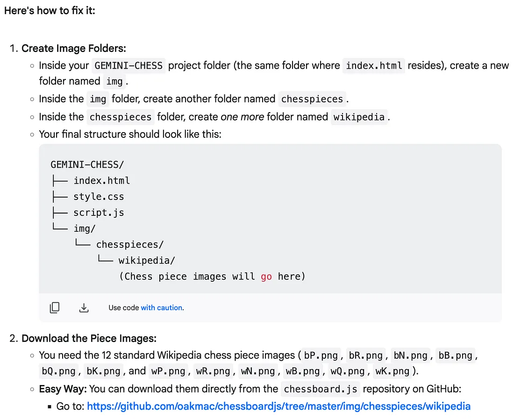This screenshot has height=420, width=514.
Task: Click the bQ.png filename code label
Action: (59, 371)
